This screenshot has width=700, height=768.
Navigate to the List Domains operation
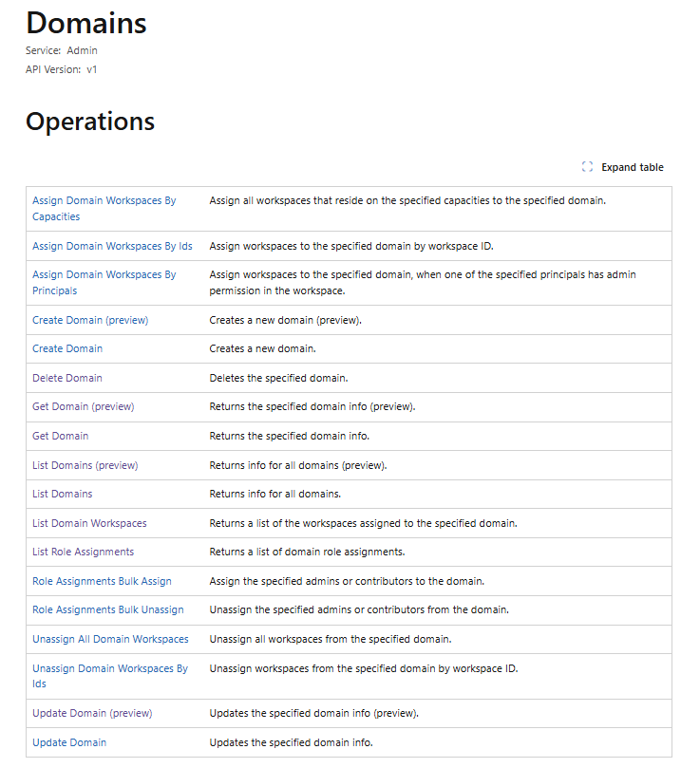coord(63,494)
